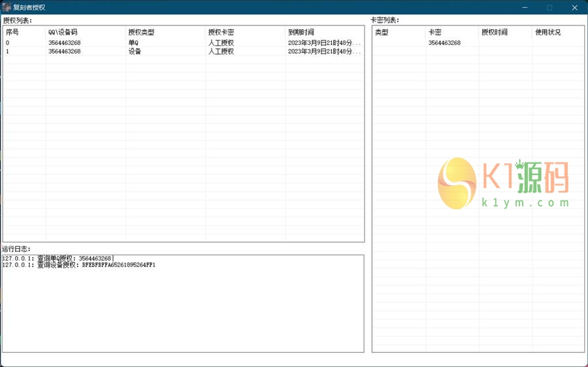Click the 单Q authorization type cell
The width and height of the screenshot is (588, 367).
[133, 43]
